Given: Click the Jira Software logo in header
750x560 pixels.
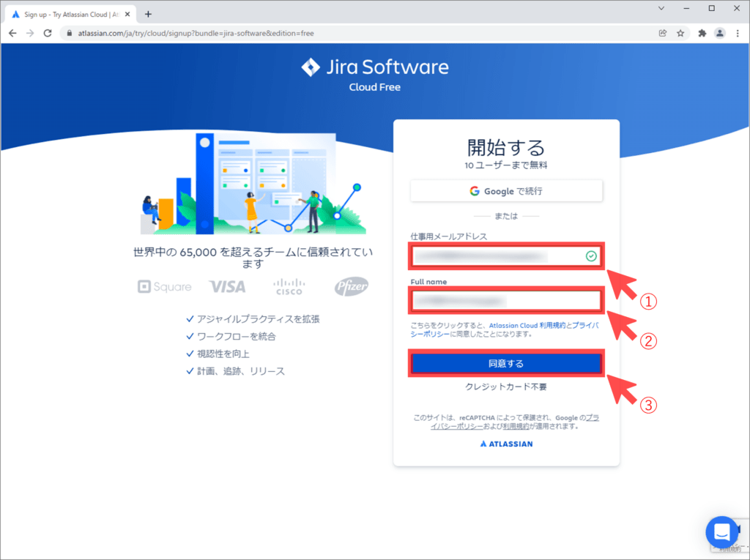Looking at the screenshot, I should pyautogui.click(x=374, y=68).
